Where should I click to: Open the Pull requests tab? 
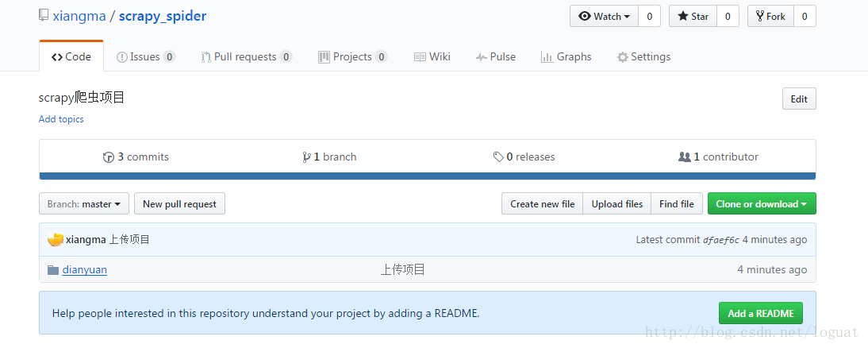[246, 56]
